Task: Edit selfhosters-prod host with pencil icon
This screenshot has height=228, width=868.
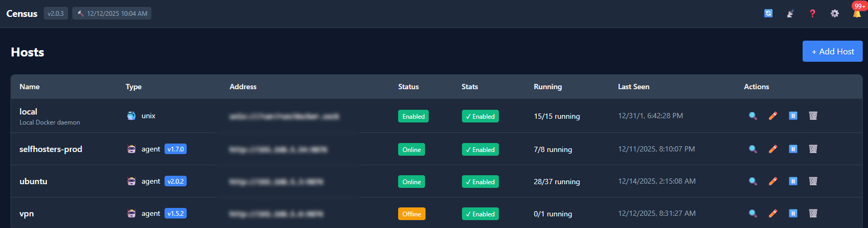Action: 773,149
